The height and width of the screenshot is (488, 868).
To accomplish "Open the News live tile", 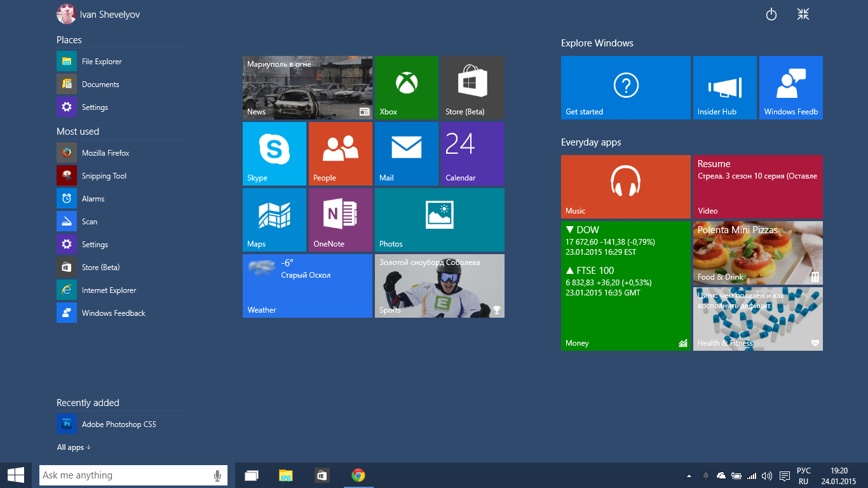I will tap(308, 88).
